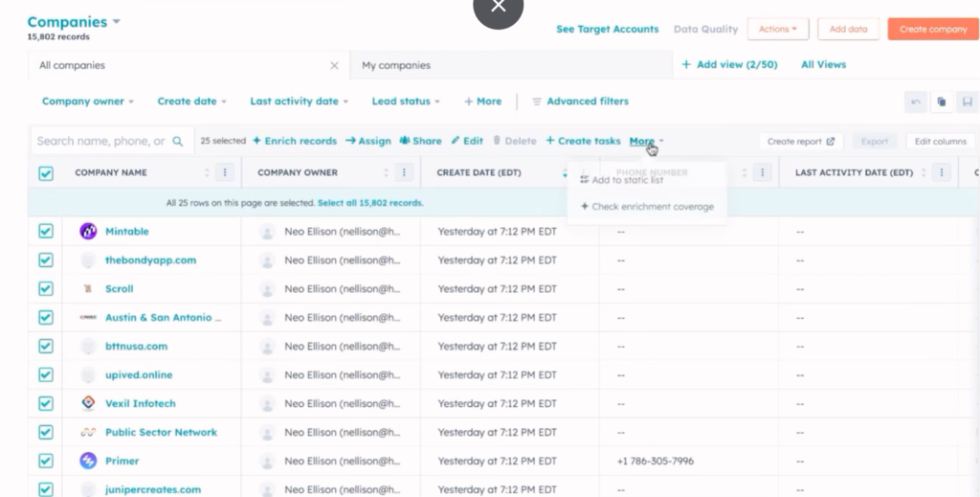Deselect the Scroll company row checkbox

tap(46, 288)
